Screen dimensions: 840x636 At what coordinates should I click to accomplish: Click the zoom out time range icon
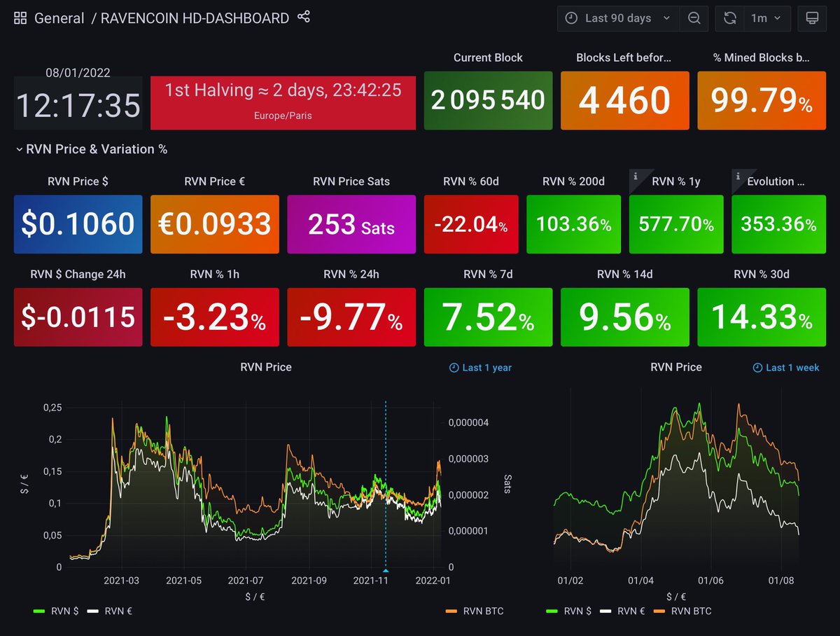point(694,18)
